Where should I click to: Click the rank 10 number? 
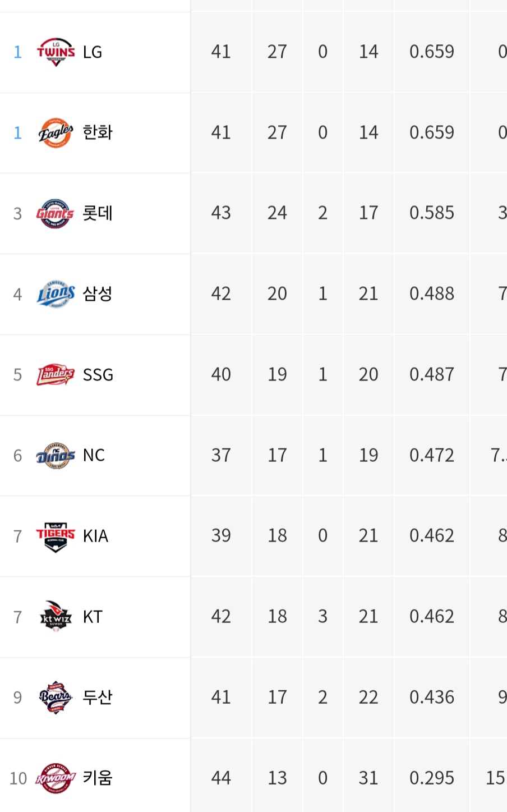click(x=18, y=778)
